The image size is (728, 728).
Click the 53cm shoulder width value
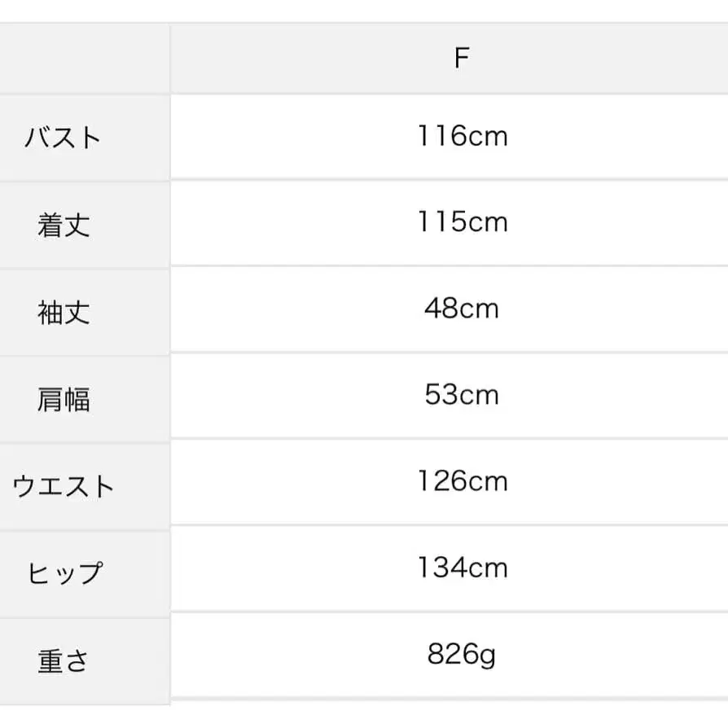pyautogui.click(x=462, y=395)
